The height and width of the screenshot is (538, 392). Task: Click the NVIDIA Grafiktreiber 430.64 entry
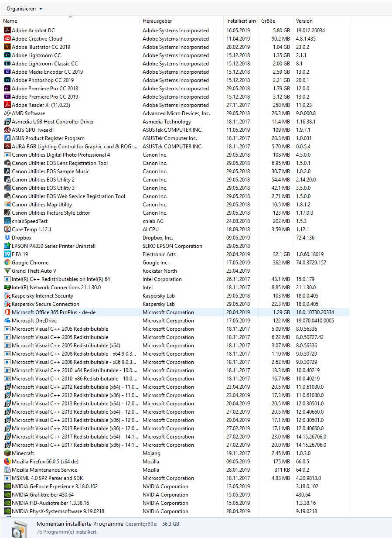tap(43, 495)
